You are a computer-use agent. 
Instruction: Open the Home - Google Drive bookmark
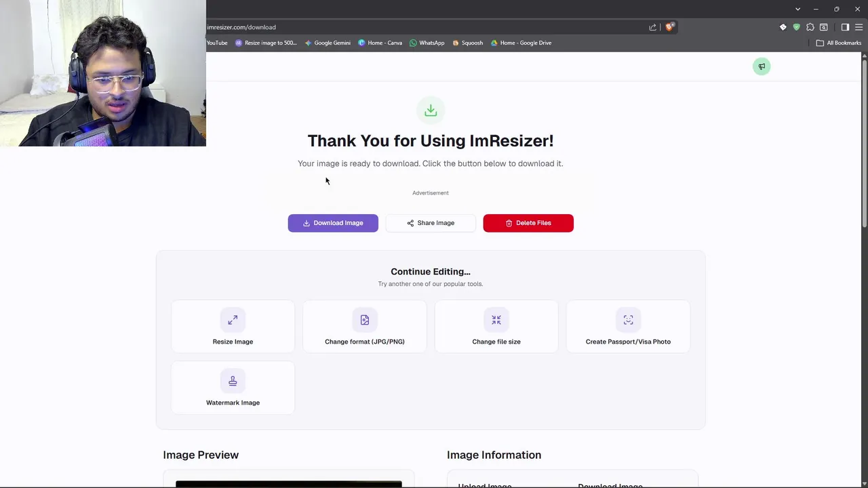(521, 43)
